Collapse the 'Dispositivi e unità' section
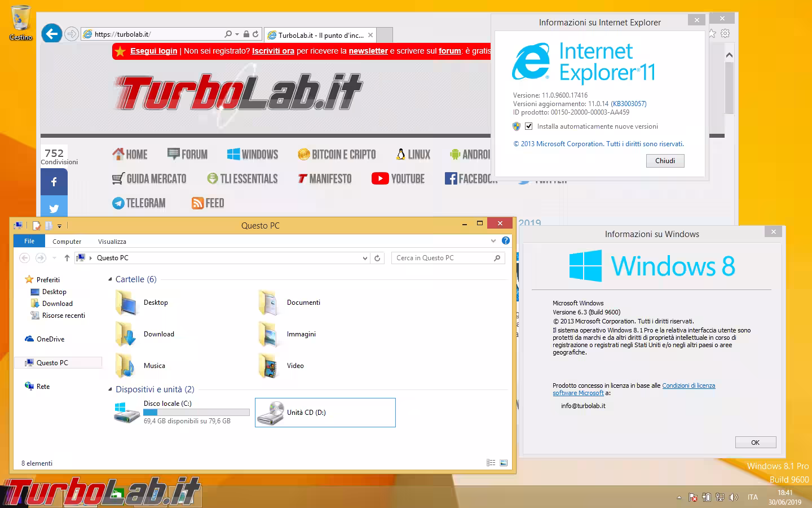 click(109, 389)
